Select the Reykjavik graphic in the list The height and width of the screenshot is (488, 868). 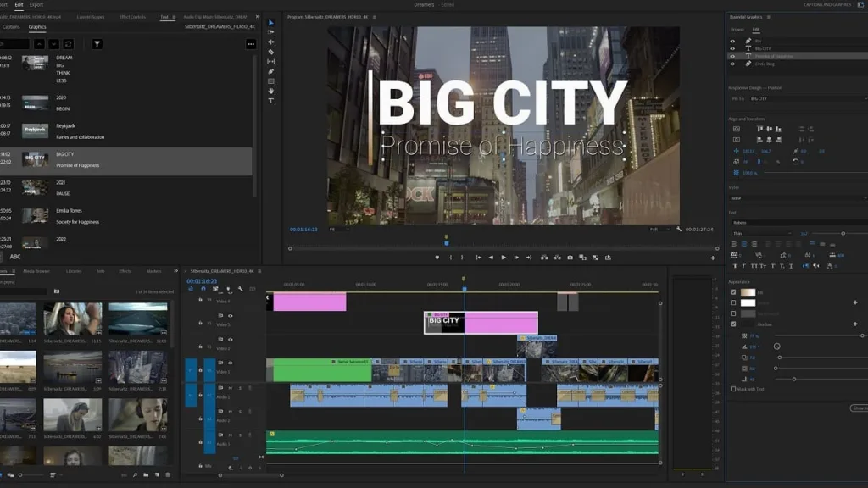[65, 125]
